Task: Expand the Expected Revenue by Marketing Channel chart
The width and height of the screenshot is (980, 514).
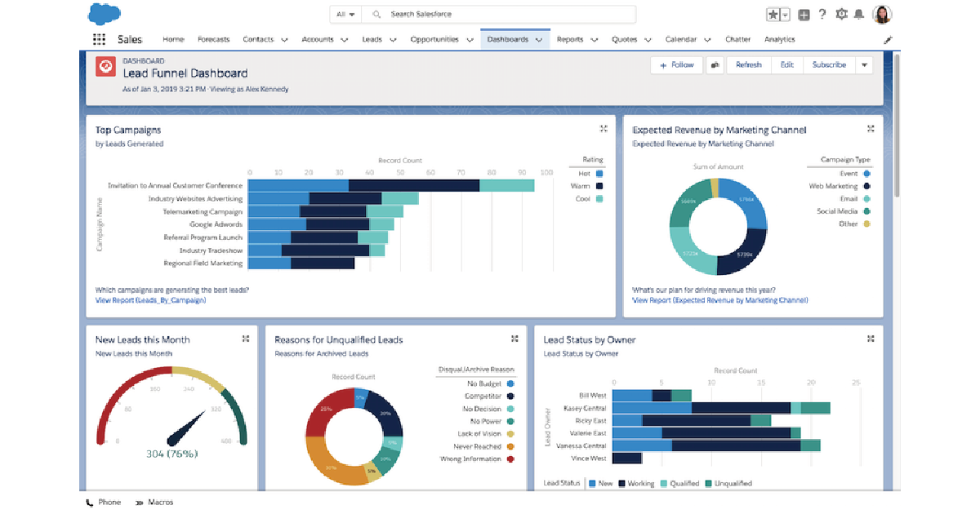Action: 871,129
